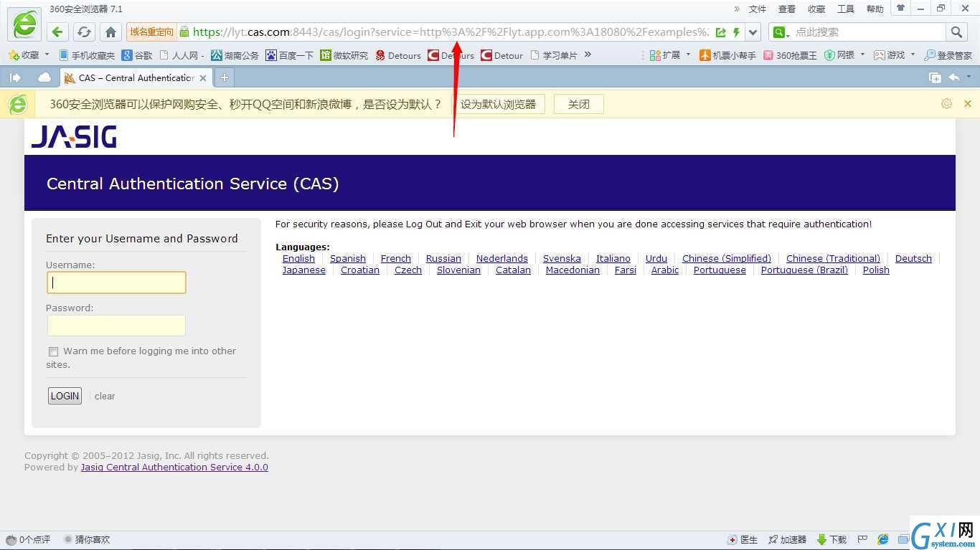This screenshot has width=980, height=550.
Task: Click the cloud sync icon in tab bar
Action: click(x=44, y=77)
